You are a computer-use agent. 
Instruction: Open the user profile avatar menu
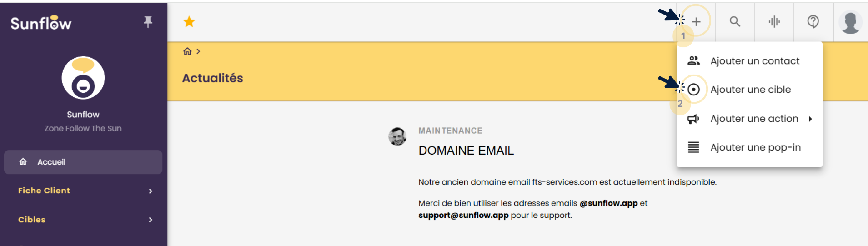click(x=850, y=22)
